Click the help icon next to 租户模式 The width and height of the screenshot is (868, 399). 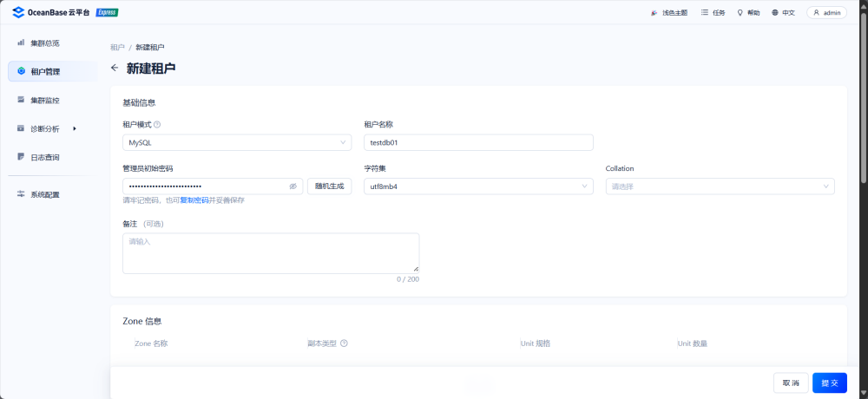coord(156,125)
